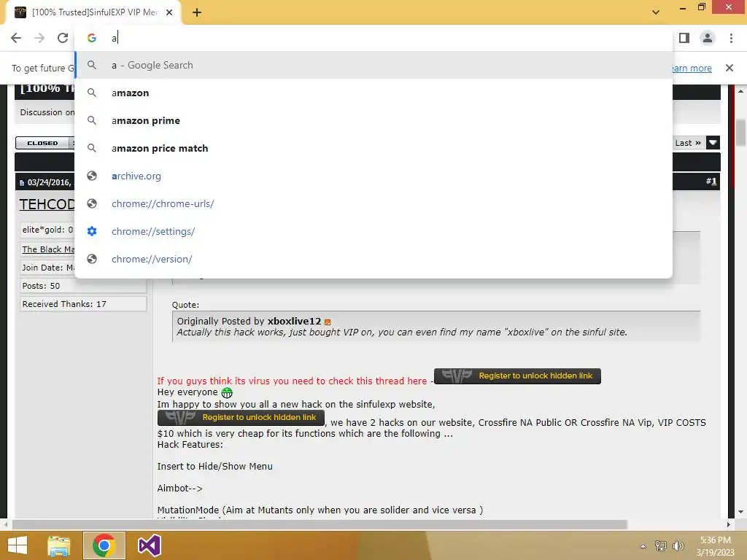Click the globe icon beside chrome://version/
This screenshot has width=747, height=560.
click(92, 259)
